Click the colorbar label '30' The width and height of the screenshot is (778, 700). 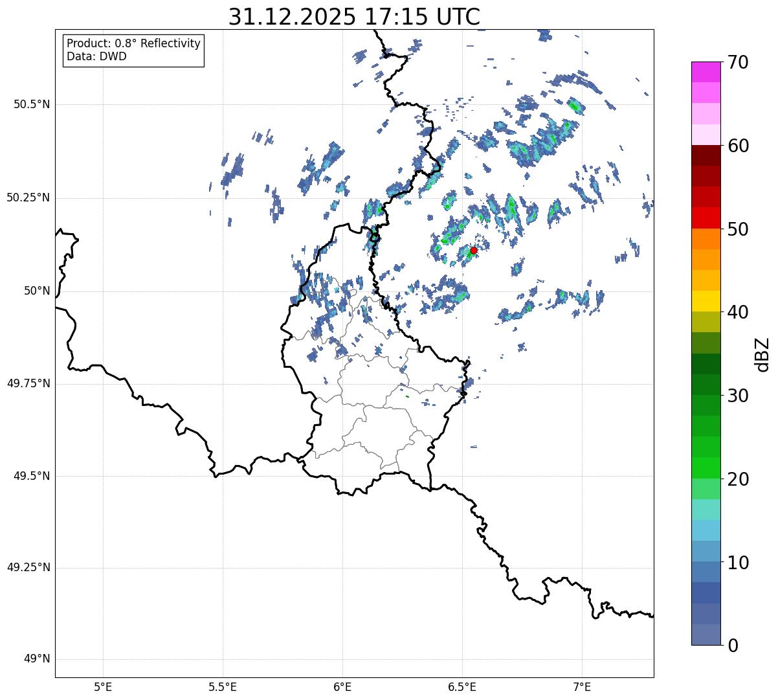click(738, 396)
